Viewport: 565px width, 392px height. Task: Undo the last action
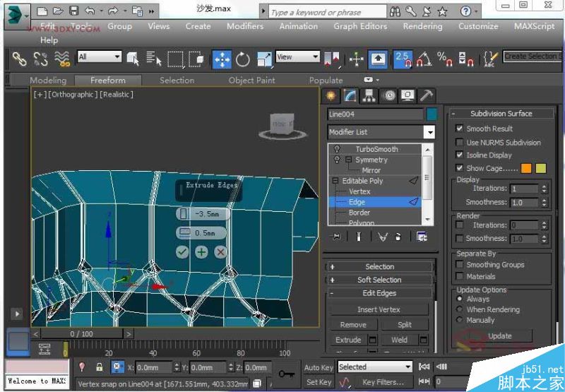[90, 11]
